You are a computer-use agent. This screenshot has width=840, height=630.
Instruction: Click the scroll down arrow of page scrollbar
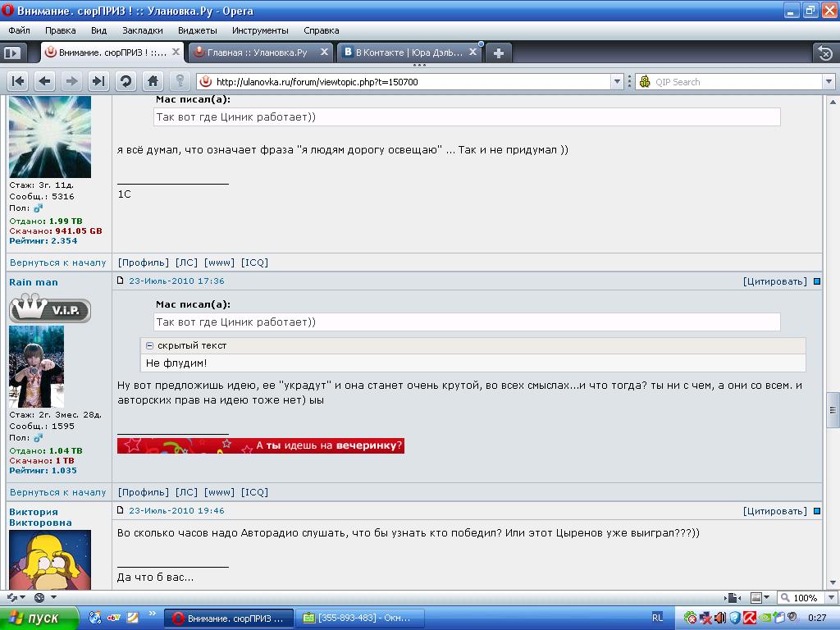tap(833, 583)
